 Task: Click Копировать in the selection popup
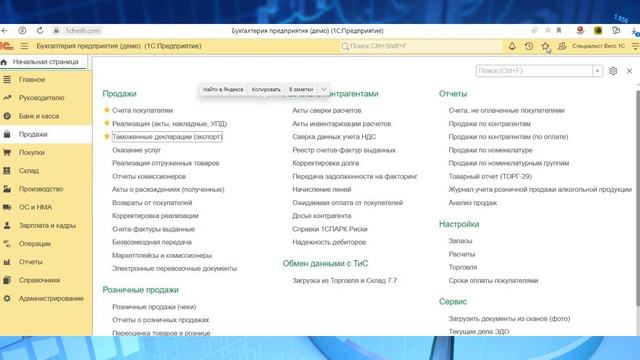pos(266,89)
